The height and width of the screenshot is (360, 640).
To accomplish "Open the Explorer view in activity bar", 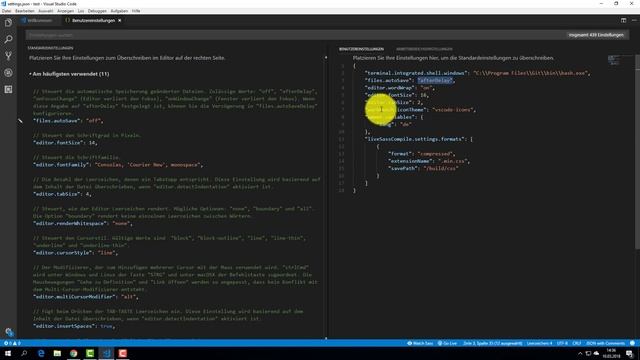I will [x=8, y=22].
